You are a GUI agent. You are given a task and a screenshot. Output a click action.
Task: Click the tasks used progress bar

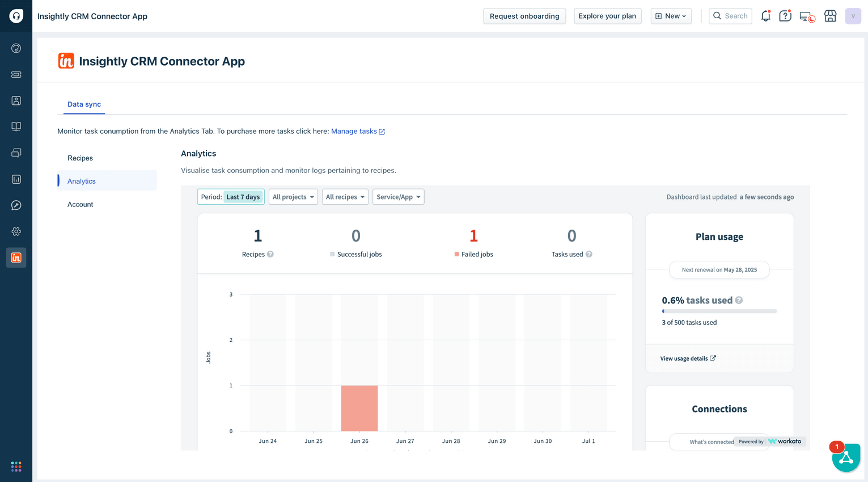(719, 311)
